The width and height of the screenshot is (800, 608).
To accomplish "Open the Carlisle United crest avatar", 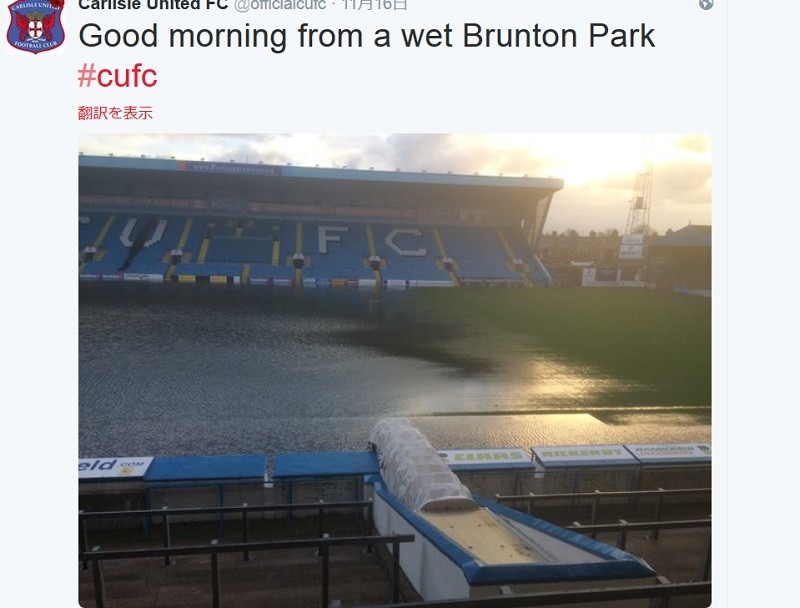I will [36, 27].
